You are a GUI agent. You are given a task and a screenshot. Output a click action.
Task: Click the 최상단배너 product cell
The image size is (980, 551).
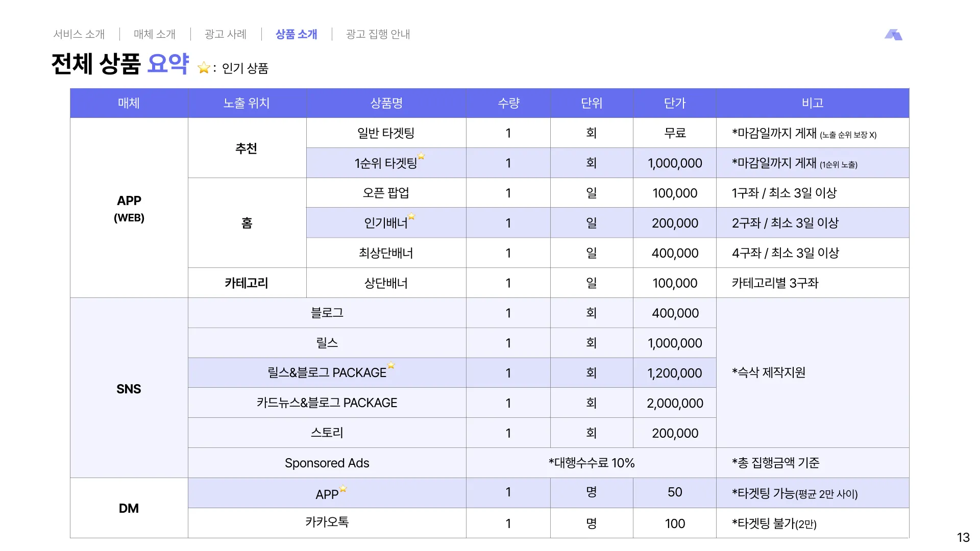click(386, 253)
